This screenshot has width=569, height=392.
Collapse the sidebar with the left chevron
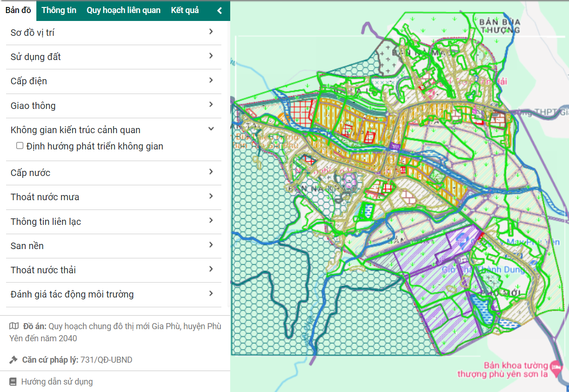pos(219,11)
